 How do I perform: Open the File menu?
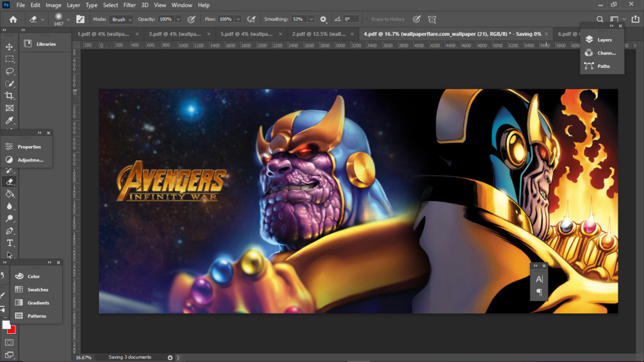click(x=21, y=5)
